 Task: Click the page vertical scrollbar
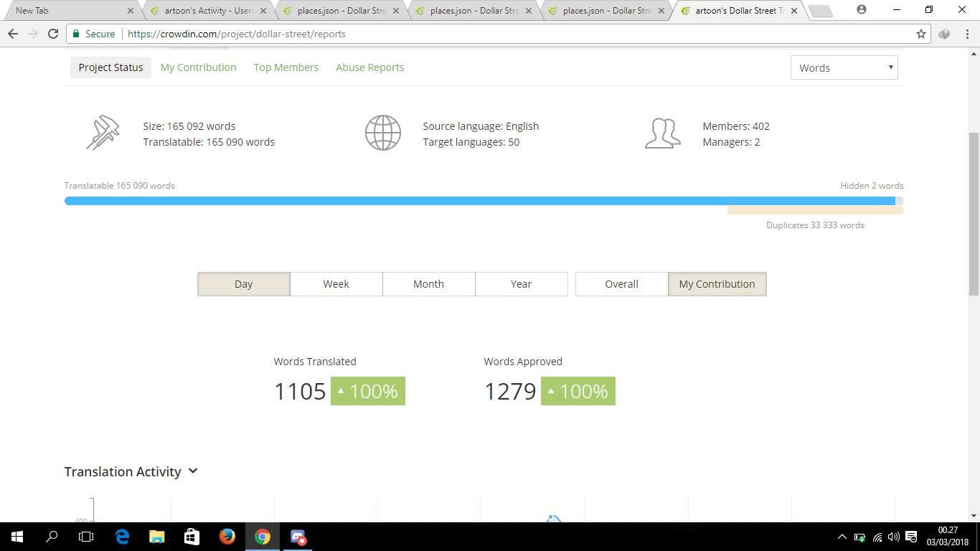(x=974, y=214)
